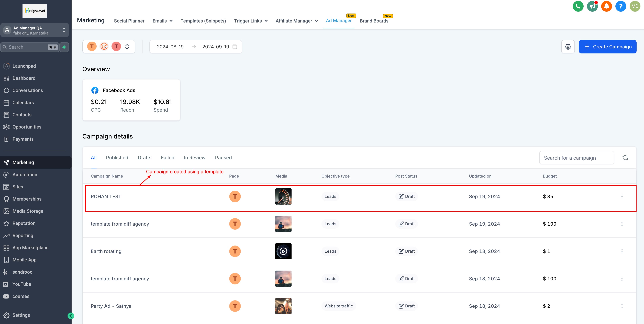Select the Published campaigns tab
This screenshot has height=324, width=644.
(117, 158)
